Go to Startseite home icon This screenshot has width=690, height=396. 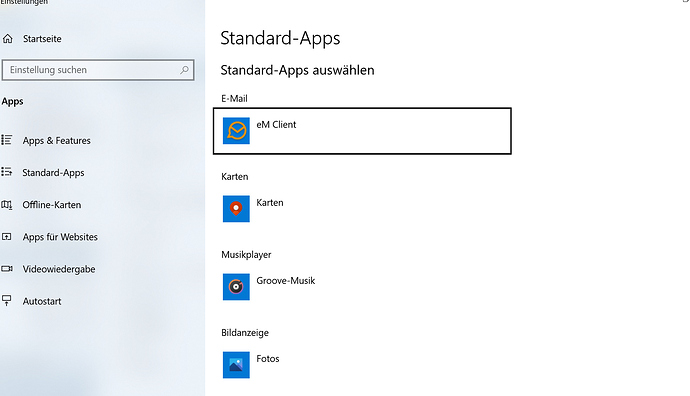pyautogui.click(x=8, y=39)
